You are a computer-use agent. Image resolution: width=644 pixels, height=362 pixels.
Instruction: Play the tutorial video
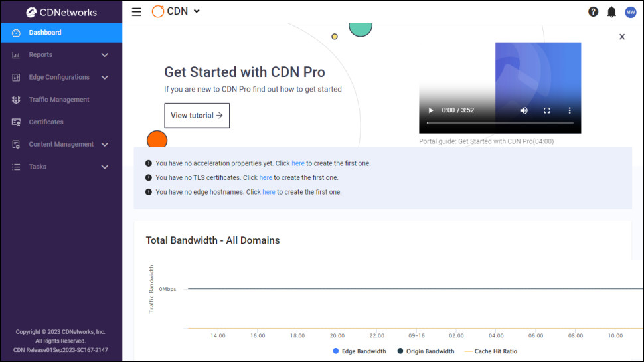430,110
